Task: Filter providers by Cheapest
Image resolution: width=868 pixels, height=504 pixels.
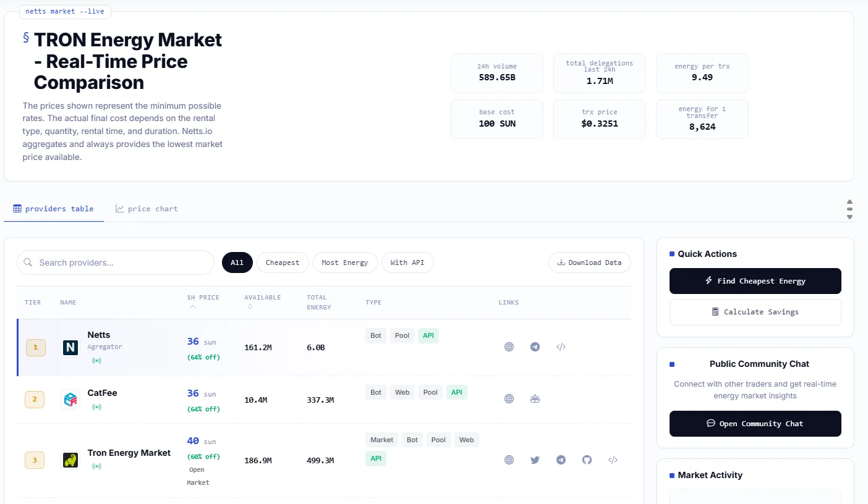Action: 283,262
